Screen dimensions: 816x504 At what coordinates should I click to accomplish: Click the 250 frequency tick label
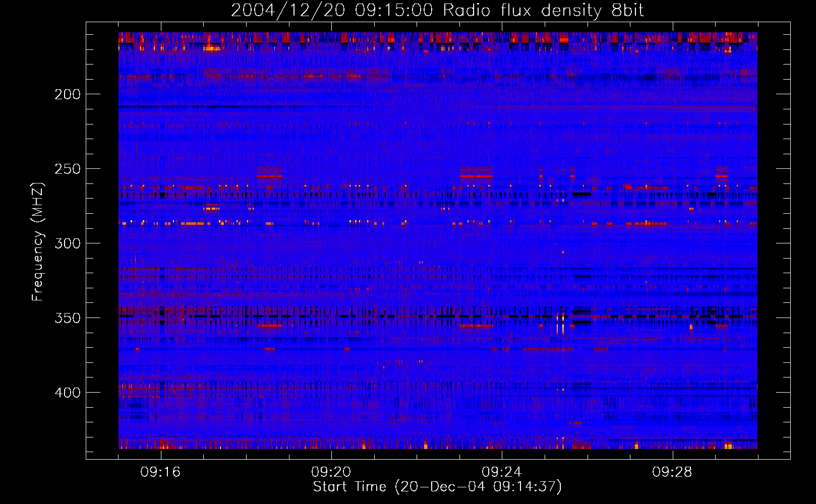(68, 169)
